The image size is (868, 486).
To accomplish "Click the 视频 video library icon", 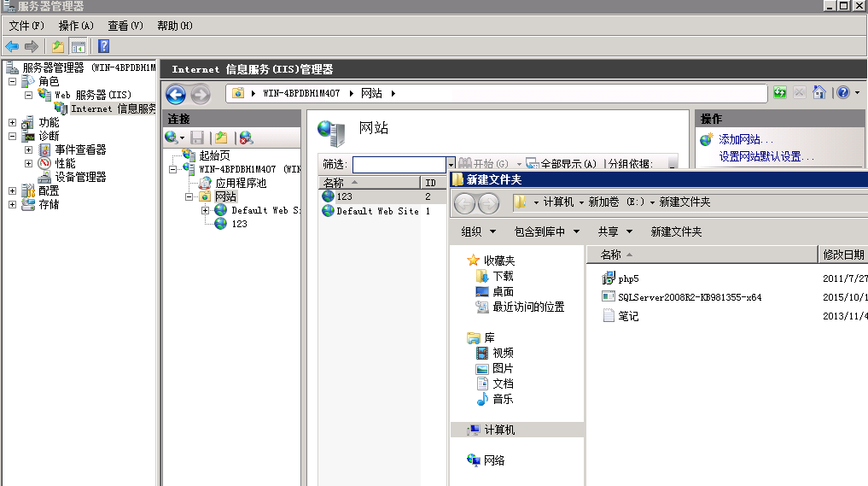I will pyautogui.click(x=483, y=353).
